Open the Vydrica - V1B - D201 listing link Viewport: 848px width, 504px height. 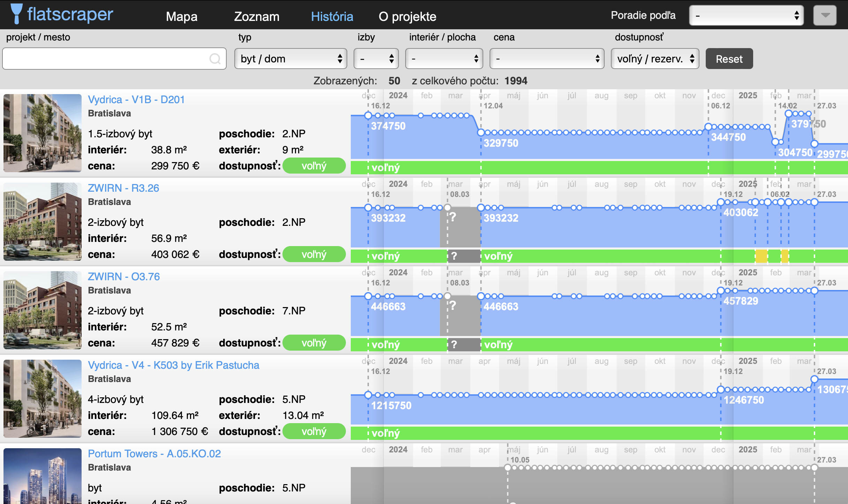pyautogui.click(x=136, y=100)
